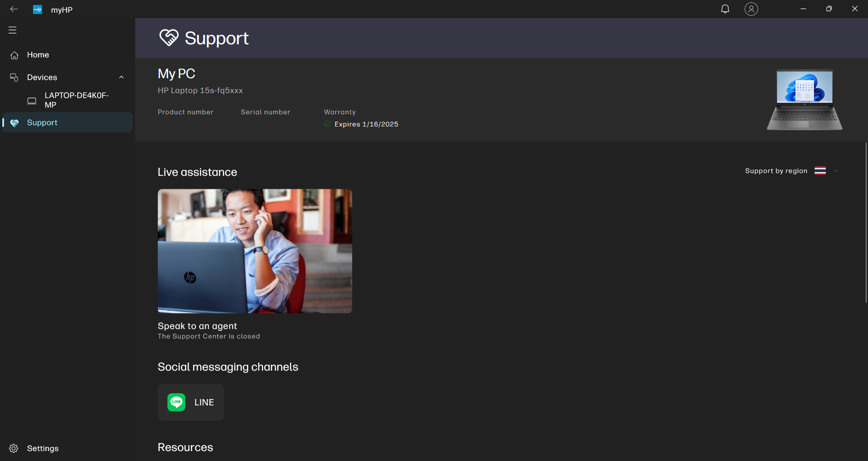
Task: Select Devices in the sidebar
Action: click(x=67, y=77)
